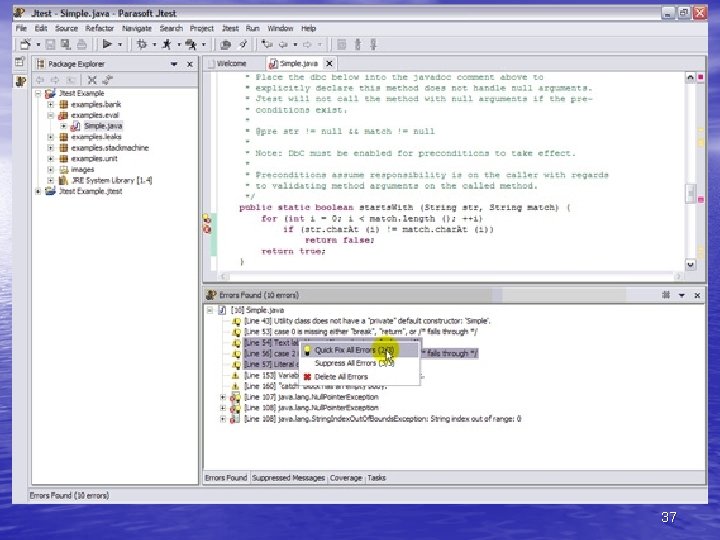Click the Debug bug toolbar icon
The width and height of the screenshot is (720, 540).
(x=142, y=44)
